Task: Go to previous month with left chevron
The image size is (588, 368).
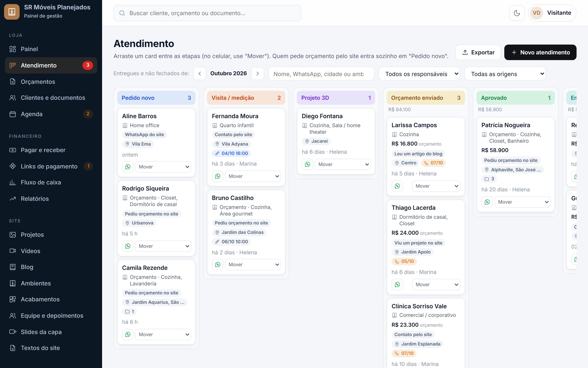Action: click(x=200, y=74)
